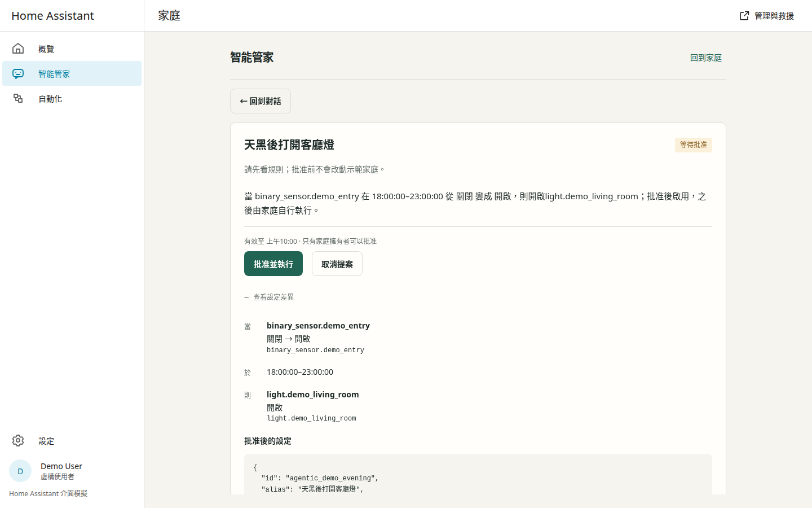Click the Demo User avatar circle
The height and width of the screenshot is (508, 812).
(20, 471)
